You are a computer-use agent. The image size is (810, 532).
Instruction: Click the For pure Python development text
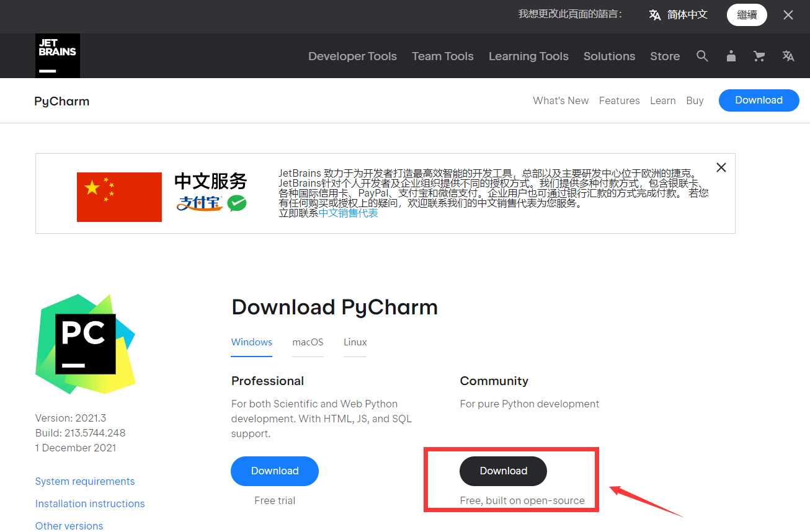tap(530, 404)
